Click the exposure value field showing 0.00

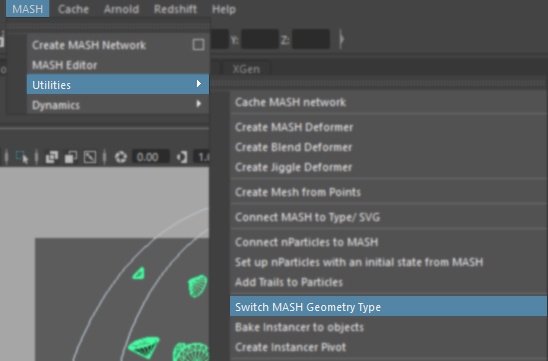point(151,157)
